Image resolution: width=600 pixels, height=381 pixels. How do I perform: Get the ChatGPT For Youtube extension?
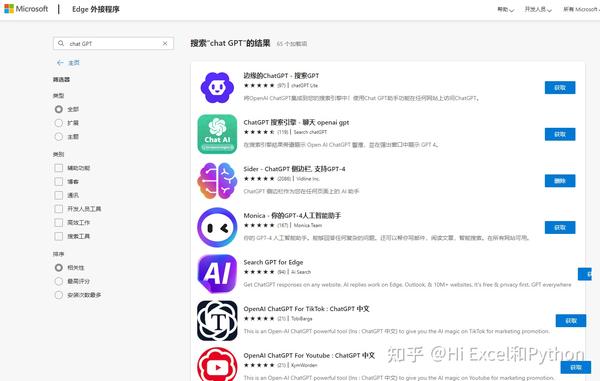point(576,367)
